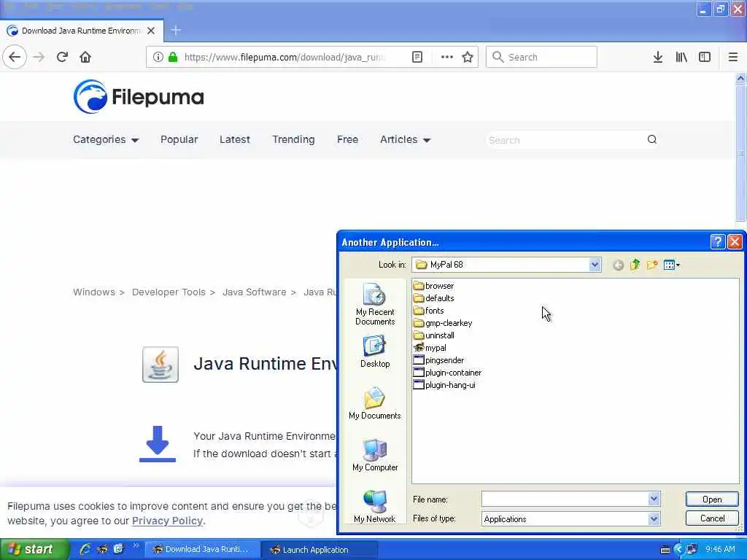Open the Trending nav item

point(293,139)
